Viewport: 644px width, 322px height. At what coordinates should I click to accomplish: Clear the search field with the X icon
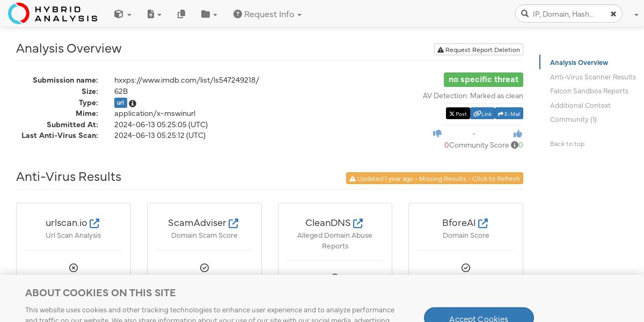[x=613, y=14]
